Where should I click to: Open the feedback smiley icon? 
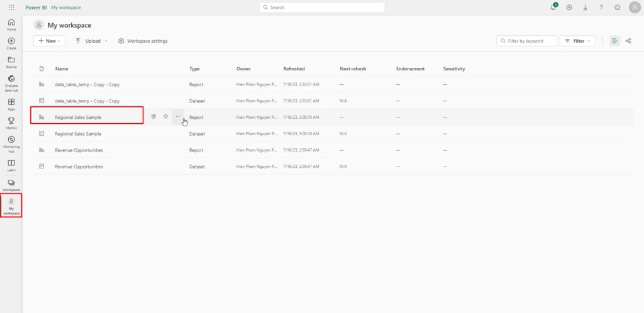coord(618,8)
